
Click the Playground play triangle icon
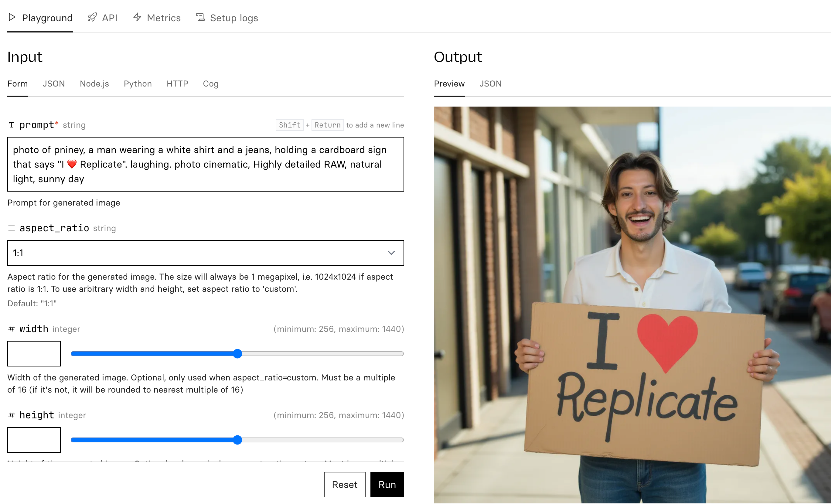[x=12, y=17]
